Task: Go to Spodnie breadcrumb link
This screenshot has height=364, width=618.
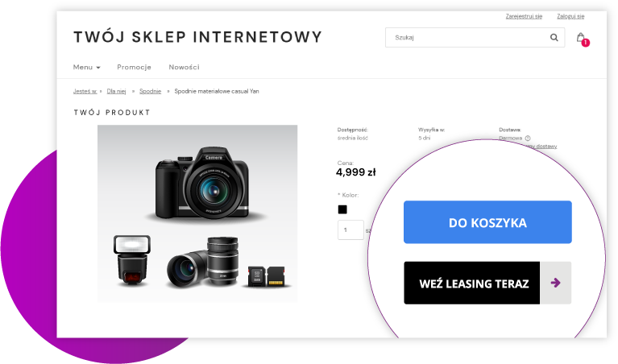Action: click(150, 91)
